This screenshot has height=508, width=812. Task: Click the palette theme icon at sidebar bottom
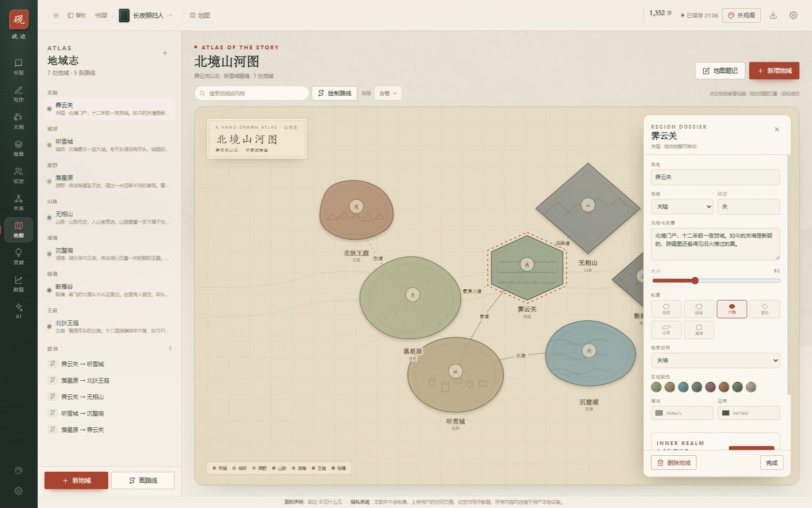click(x=18, y=470)
